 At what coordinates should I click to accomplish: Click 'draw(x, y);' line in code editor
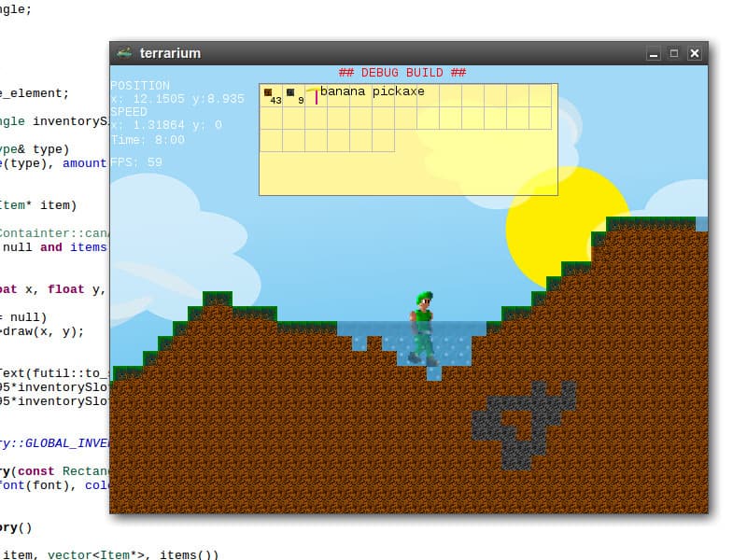pos(43,331)
